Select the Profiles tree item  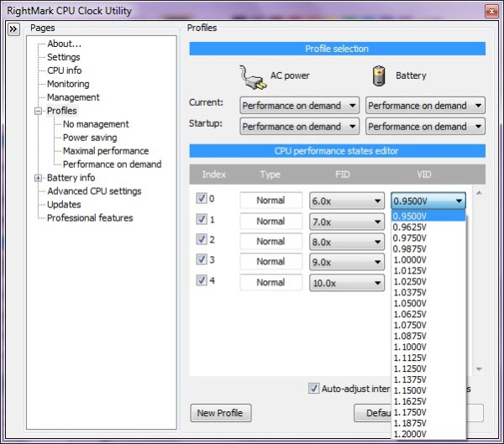click(x=61, y=111)
